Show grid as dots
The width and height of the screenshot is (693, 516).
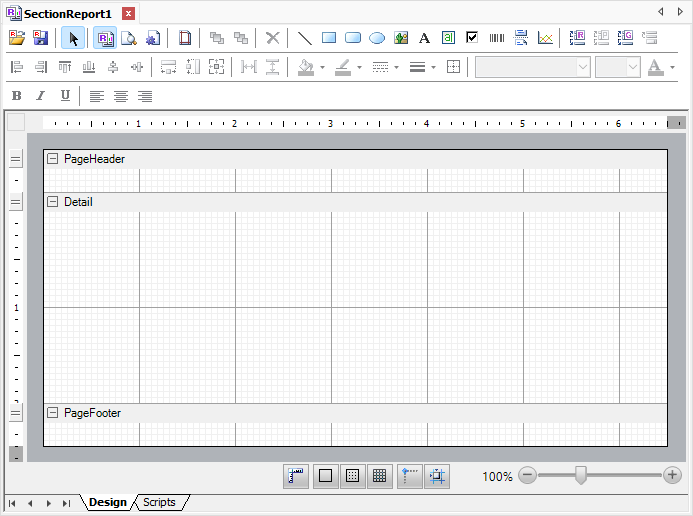click(x=352, y=476)
